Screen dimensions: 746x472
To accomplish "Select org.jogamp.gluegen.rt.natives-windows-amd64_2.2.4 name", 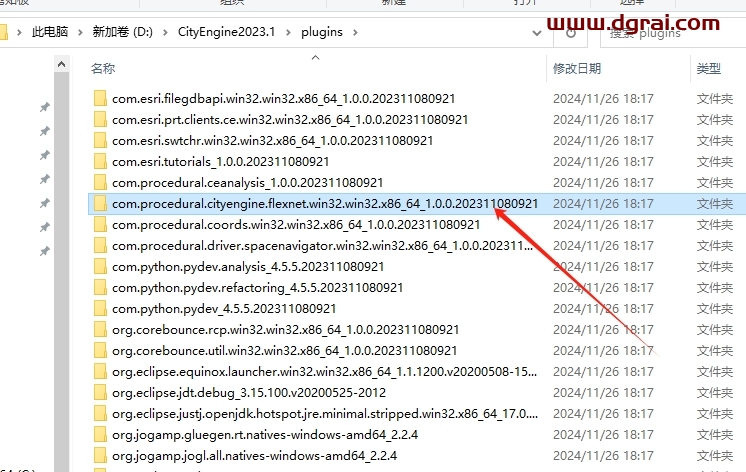I will (265, 434).
